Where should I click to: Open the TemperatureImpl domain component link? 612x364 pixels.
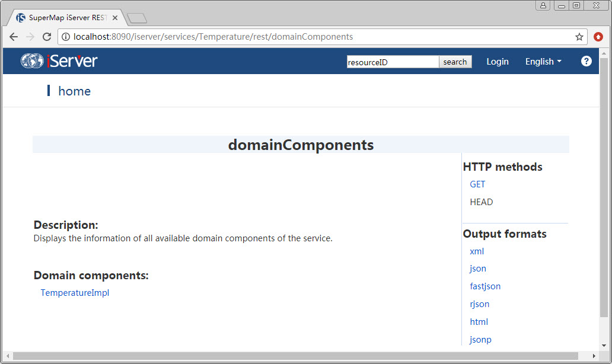pos(75,293)
